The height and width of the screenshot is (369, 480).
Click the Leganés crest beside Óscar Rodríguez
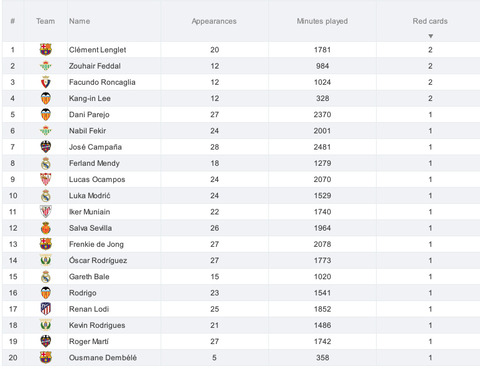[46, 260]
